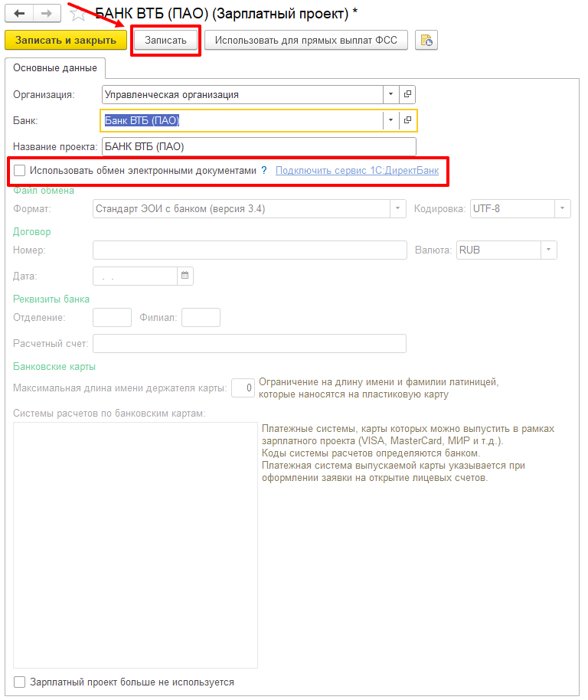
Task: Click the Управленческая организация field text
Action: (x=171, y=95)
